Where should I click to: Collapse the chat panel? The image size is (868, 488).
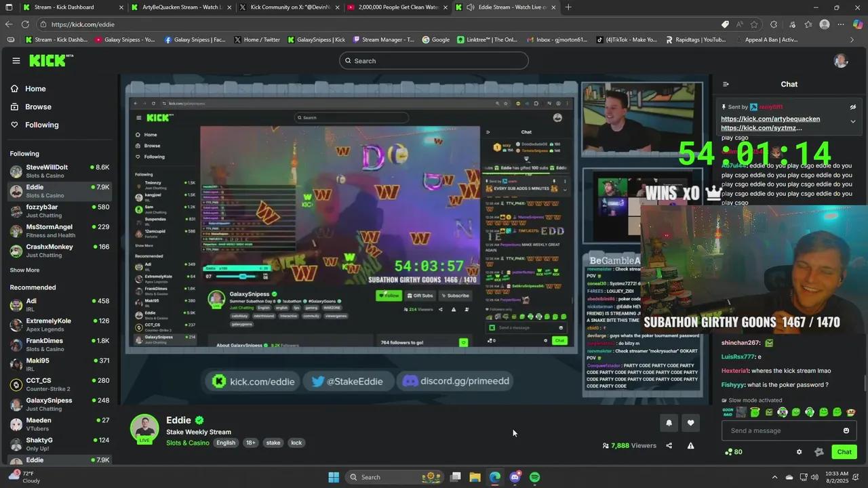click(x=726, y=84)
